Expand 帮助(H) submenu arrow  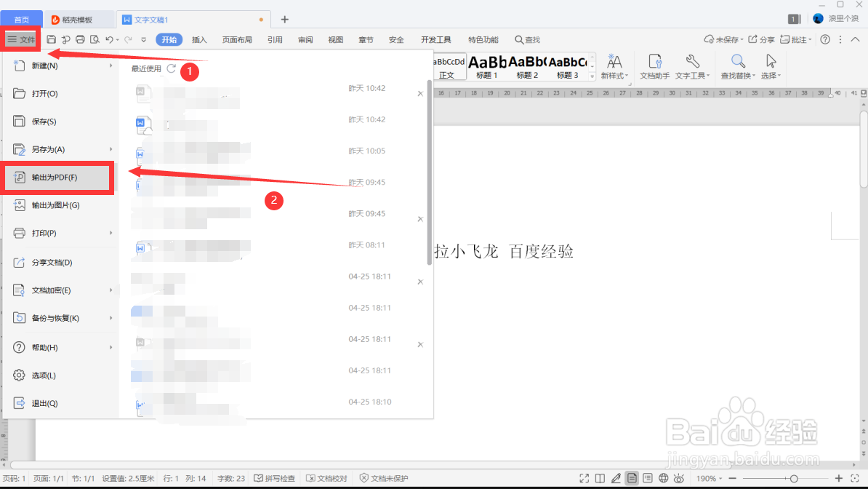click(110, 347)
